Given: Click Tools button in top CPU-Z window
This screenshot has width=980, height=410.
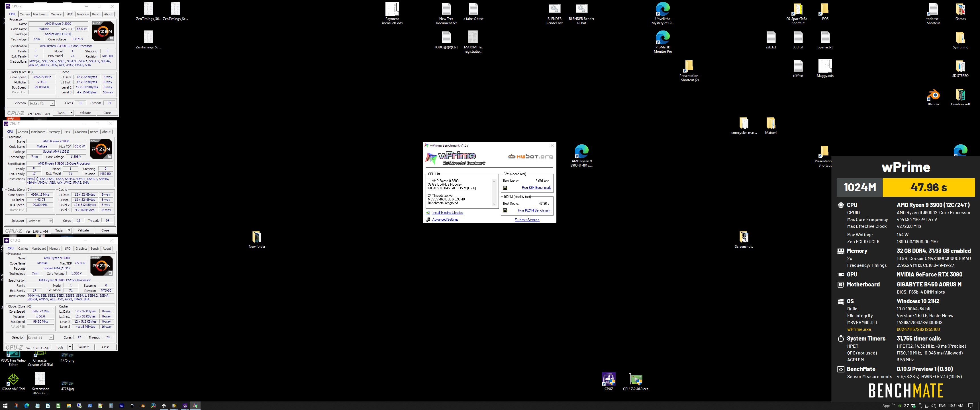Looking at the screenshot, I should click(61, 112).
